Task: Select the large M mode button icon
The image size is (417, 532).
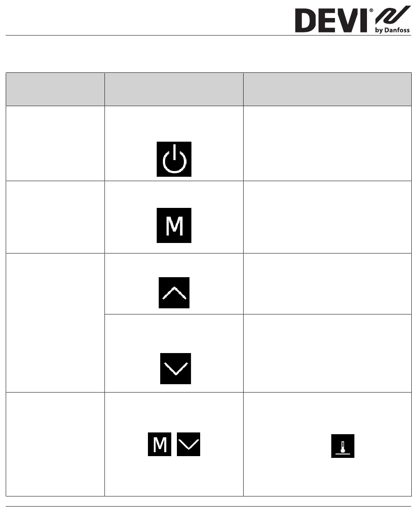Action: [x=174, y=225]
